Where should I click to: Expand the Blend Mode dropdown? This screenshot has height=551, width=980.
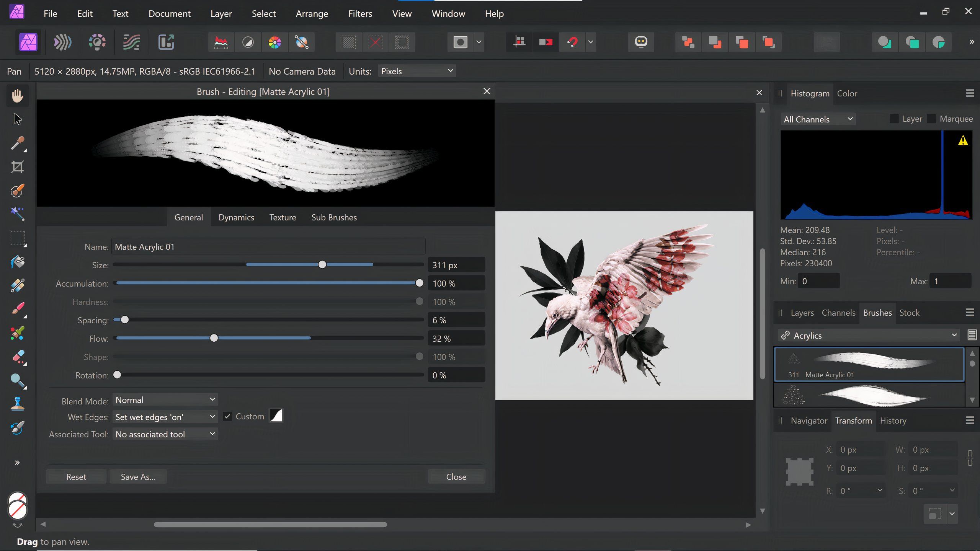click(165, 399)
